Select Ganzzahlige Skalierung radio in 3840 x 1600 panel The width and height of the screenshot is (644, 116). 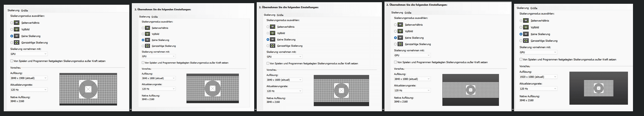click(268, 46)
